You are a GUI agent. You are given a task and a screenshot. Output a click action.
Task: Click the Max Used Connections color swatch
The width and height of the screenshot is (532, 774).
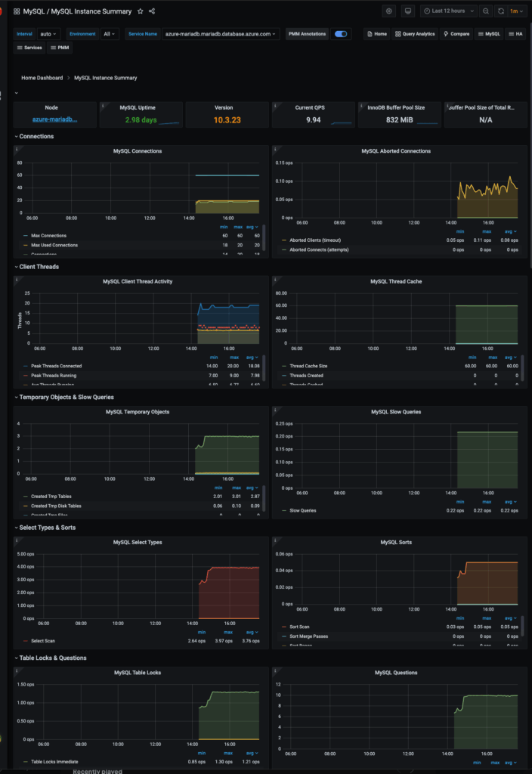pyautogui.click(x=26, y=245)
